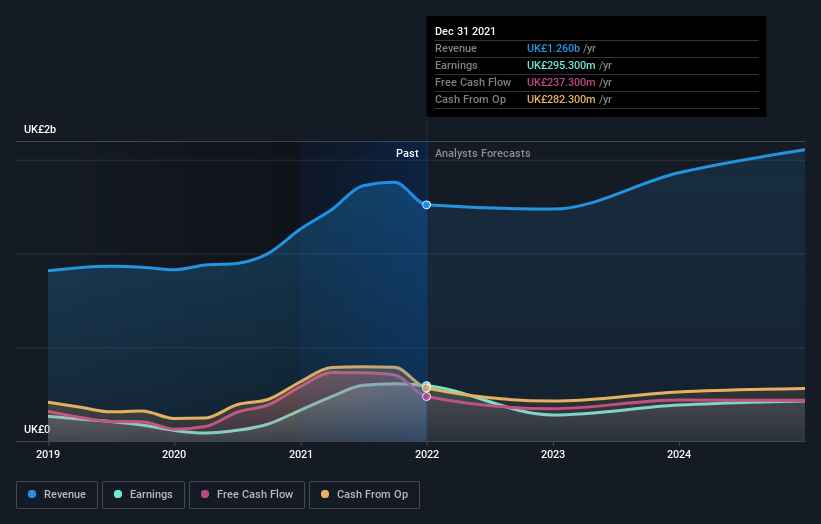Click the 2019 x-axis label
Viewport: 821px width, 524px height.
tap(48, 454)
